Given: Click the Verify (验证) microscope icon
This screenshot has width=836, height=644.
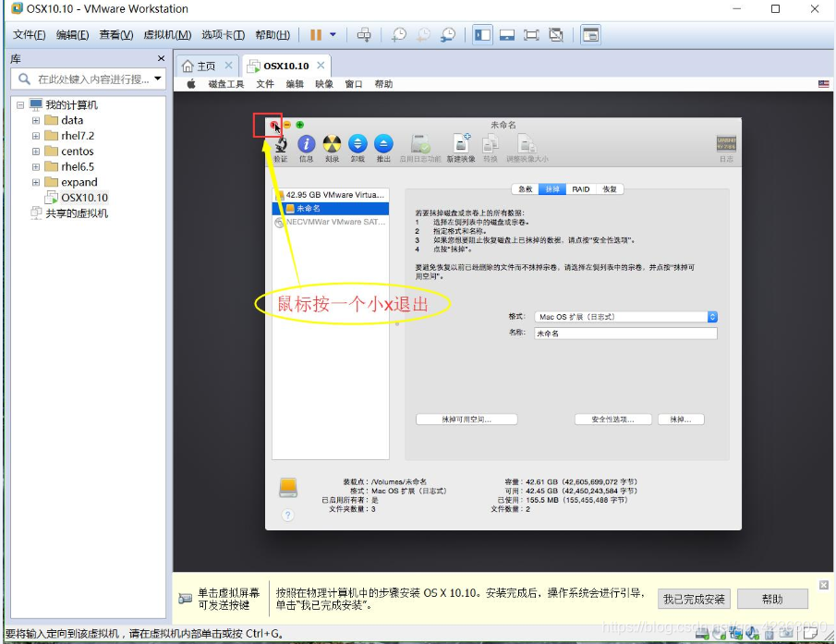Looking at the screenshot, I should pos(281,144).
